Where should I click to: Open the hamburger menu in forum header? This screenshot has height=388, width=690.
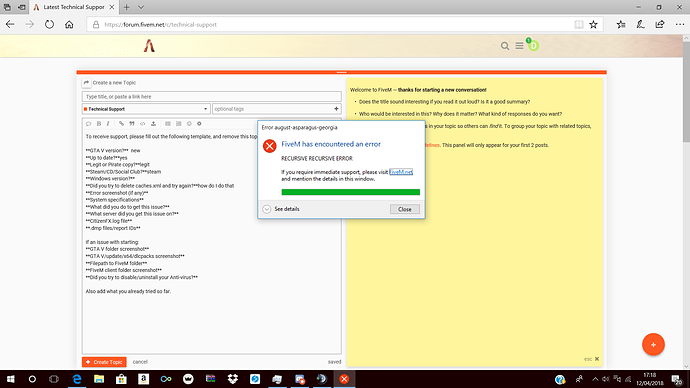pos(519,46)
